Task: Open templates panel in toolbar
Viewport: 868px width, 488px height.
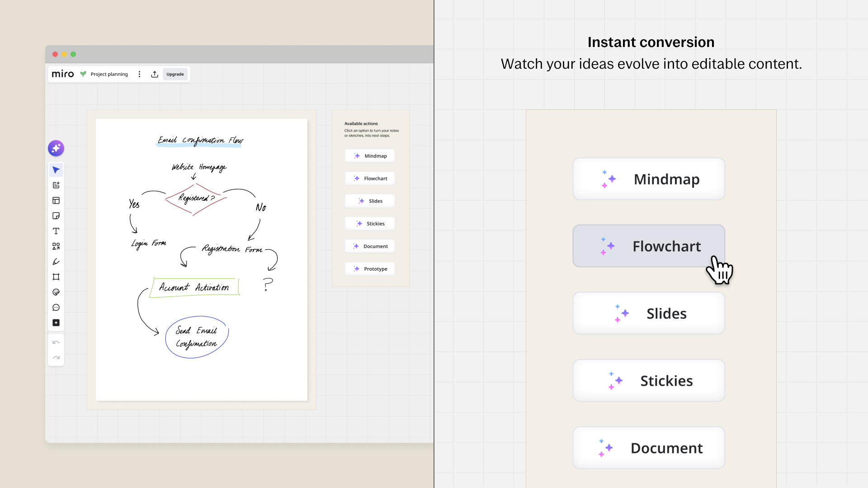Action: (x=56, y=201)
